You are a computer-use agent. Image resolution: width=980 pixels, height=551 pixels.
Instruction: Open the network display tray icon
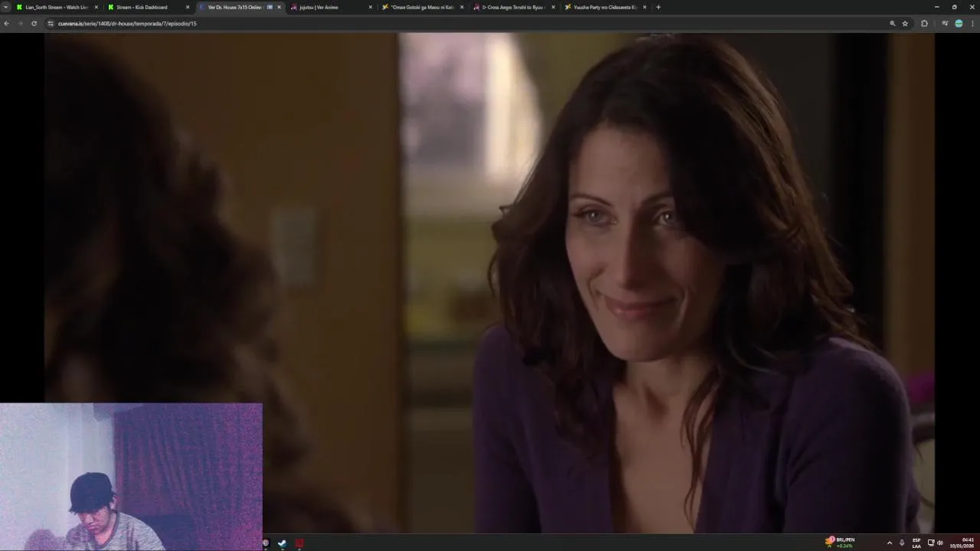pyautogui.click(x=931, y=543)
